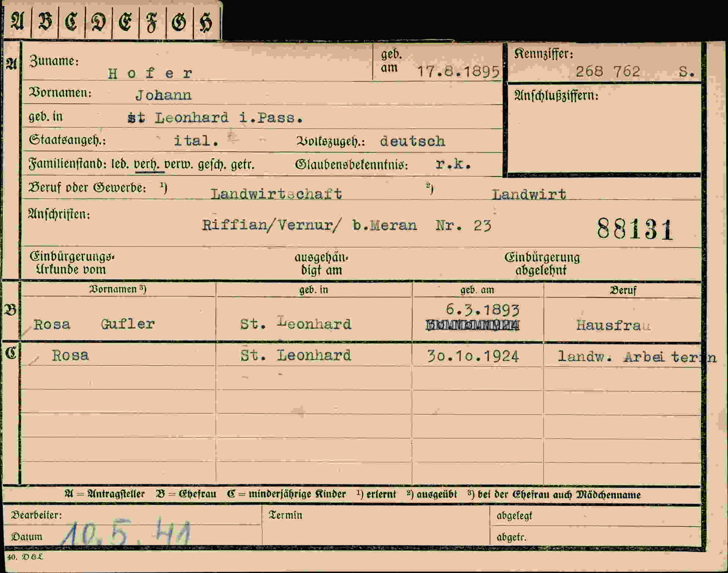
Task: Click section letter 'C' in left margin
Action: click(x=11, y=353)
